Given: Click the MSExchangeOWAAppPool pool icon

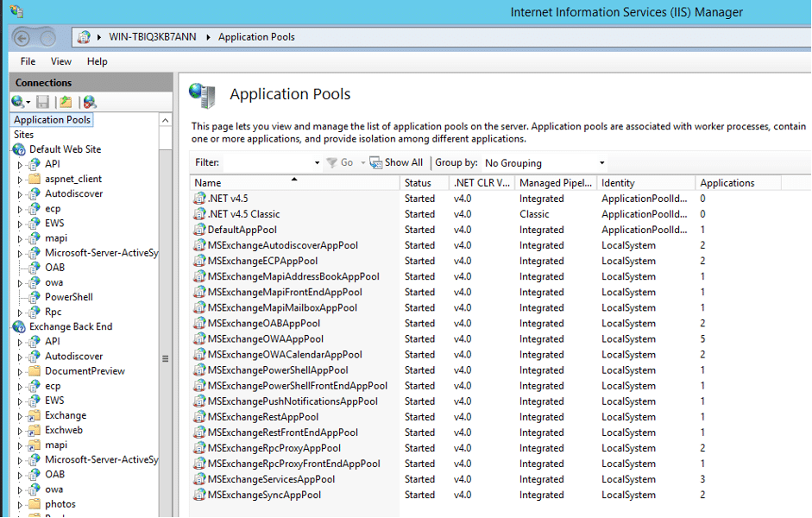Looking at the screenshot, I should (x=199, y=338).
